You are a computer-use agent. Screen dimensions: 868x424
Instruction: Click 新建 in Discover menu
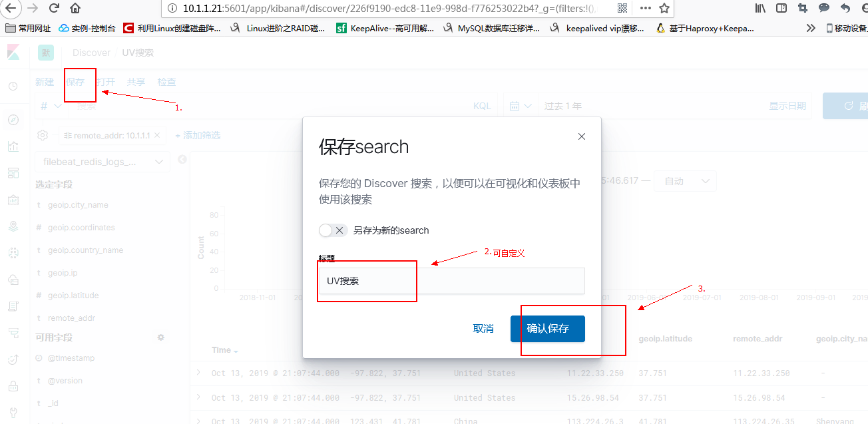point(45,82)
